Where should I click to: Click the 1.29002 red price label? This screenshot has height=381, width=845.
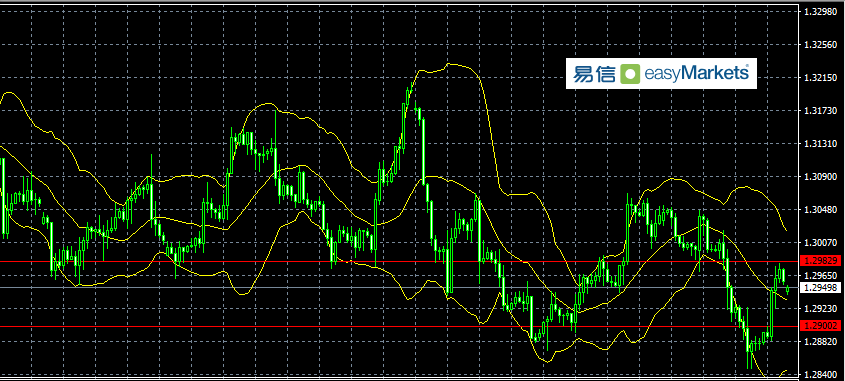tap(821, 325)
